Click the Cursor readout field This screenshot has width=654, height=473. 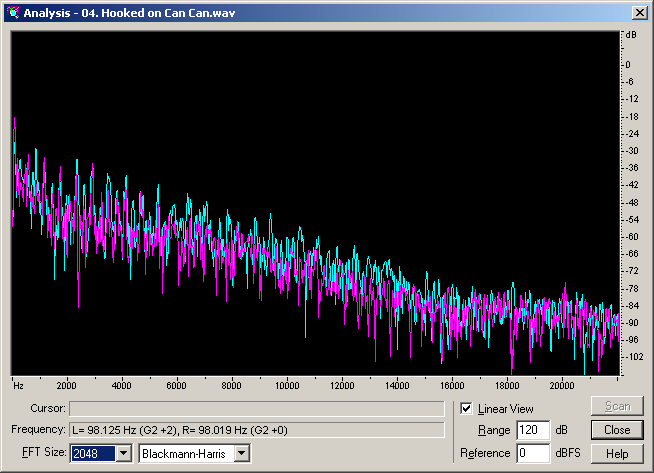256,408
